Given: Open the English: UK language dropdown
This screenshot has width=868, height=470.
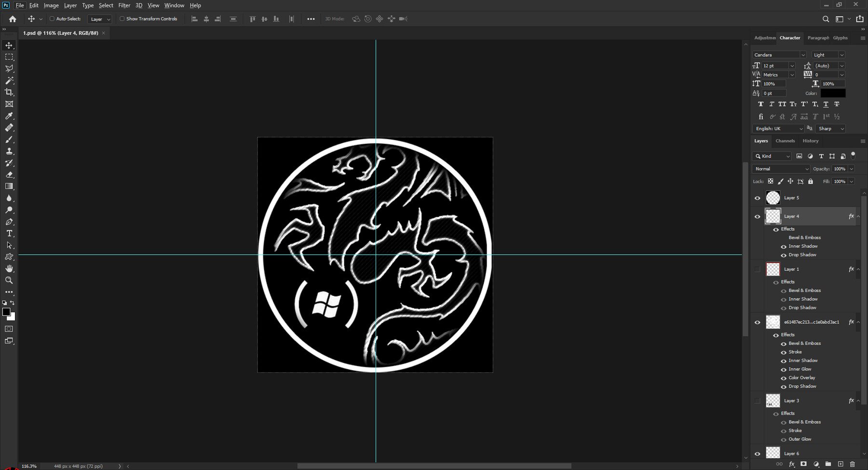Looking at the screenshot, I should click(x=778, y=129).
